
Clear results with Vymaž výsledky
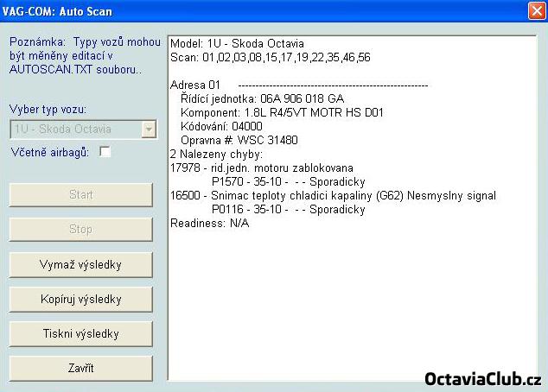(81, 264)
